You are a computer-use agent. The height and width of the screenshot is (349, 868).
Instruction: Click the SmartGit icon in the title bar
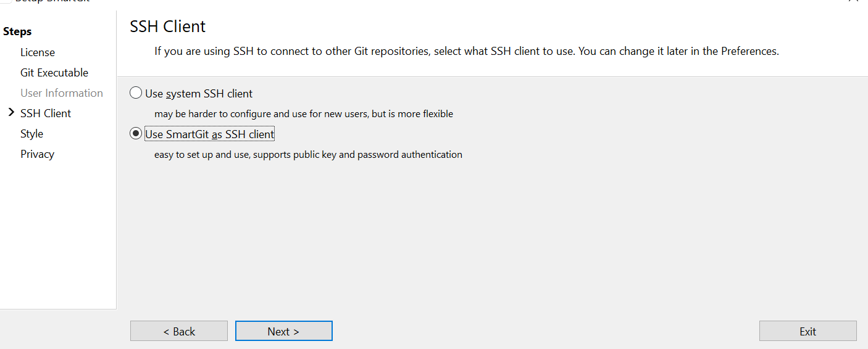[x=6, y=1]
